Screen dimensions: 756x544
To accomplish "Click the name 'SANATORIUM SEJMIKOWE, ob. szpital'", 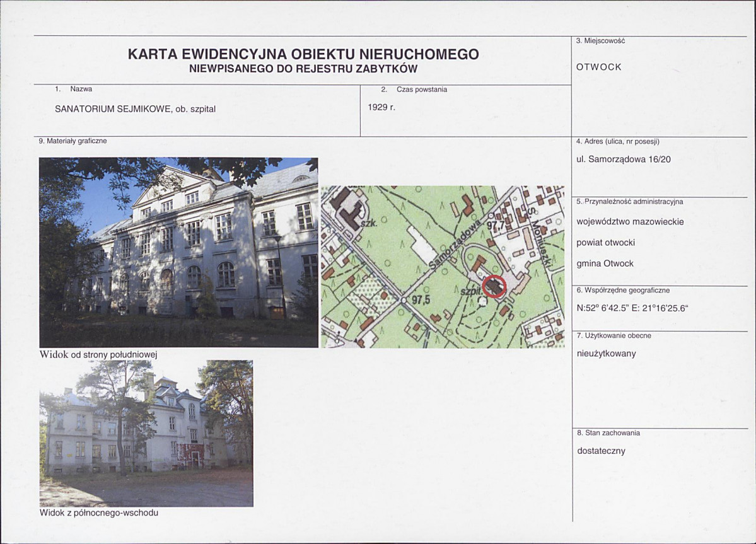I will coord(136,108).
